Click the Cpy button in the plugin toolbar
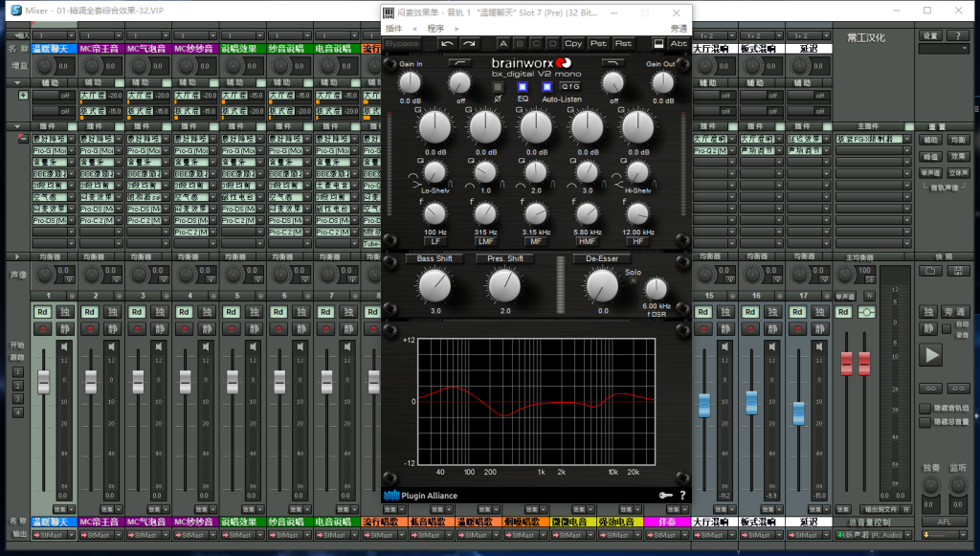 pos(573,44)
